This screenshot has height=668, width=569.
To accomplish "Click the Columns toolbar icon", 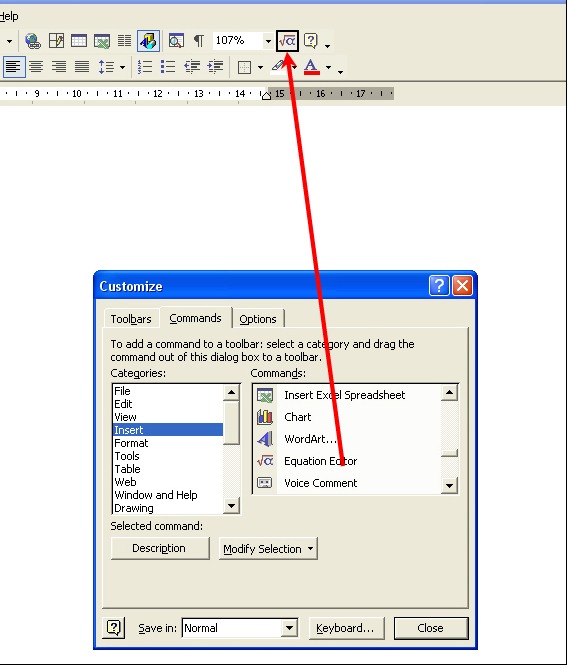I will [x=124, y=41].
